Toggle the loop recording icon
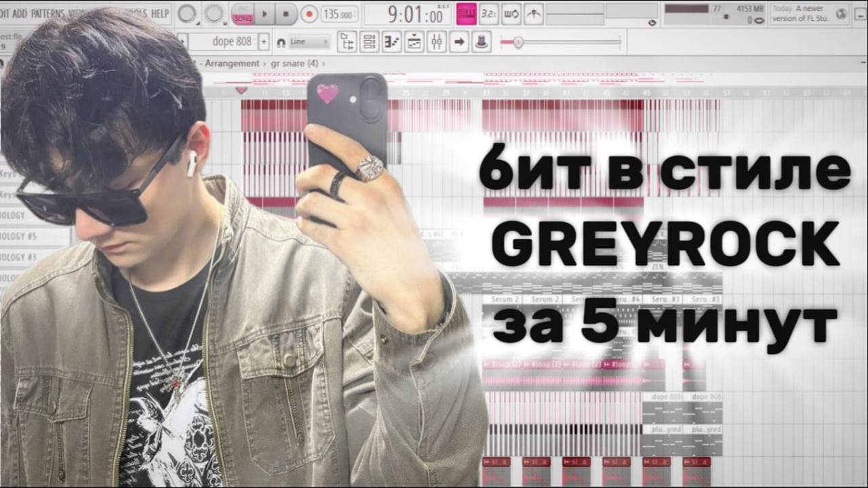Viewport: 868px width, 488px height. point(511,14)
